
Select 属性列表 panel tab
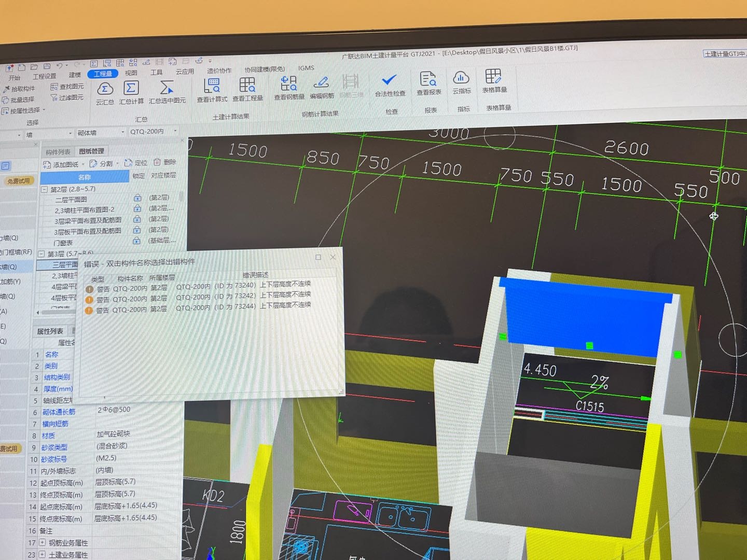click(x=50, y=331)
